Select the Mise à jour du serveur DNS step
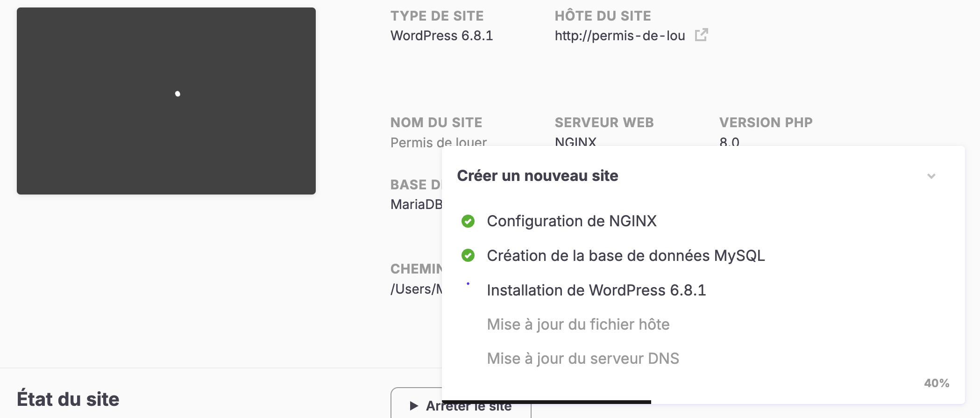980x418 pixels. [x=582, y=359]
